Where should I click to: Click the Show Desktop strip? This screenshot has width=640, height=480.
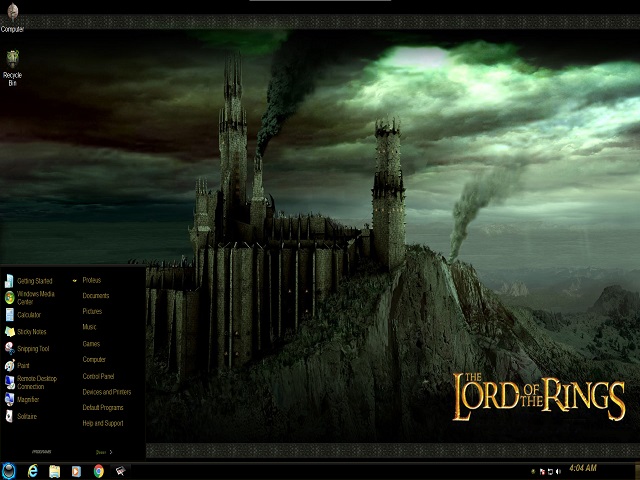point(637,471)
